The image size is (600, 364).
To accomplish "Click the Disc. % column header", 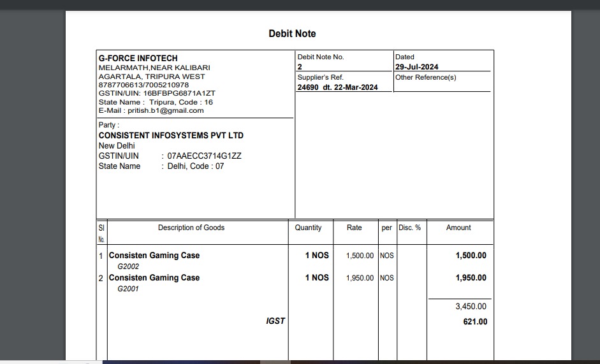I will 409,228.
